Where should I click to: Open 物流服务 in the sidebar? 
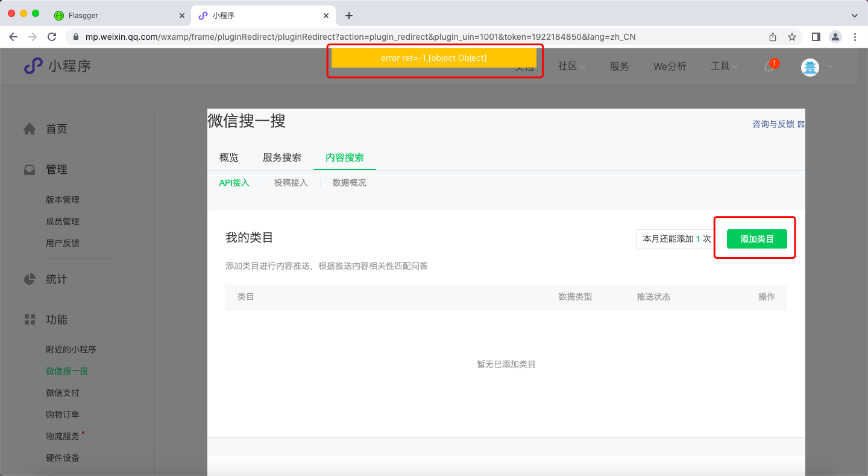click(x=63, y=436)
